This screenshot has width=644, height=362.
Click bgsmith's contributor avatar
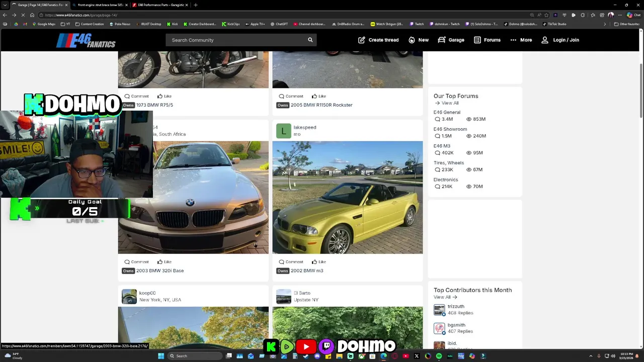pyautogui.click(x=439, y=328)
